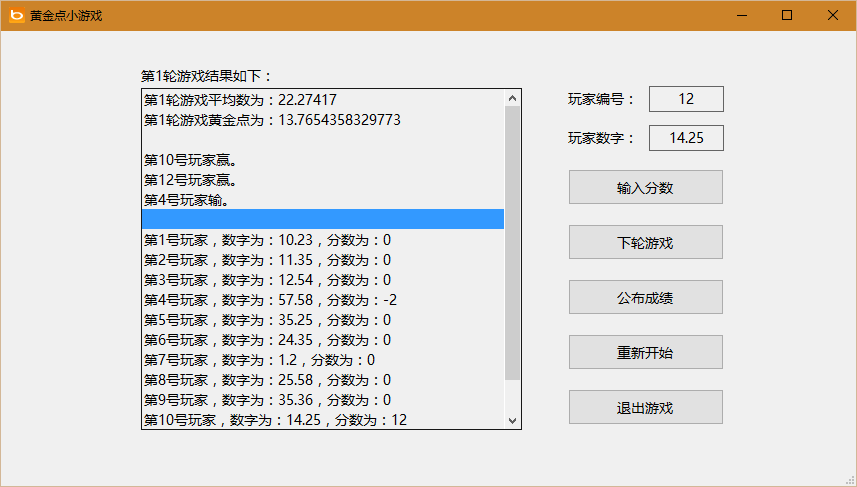Select the 第1号玩家 row with number 10.23

(322, 240)
